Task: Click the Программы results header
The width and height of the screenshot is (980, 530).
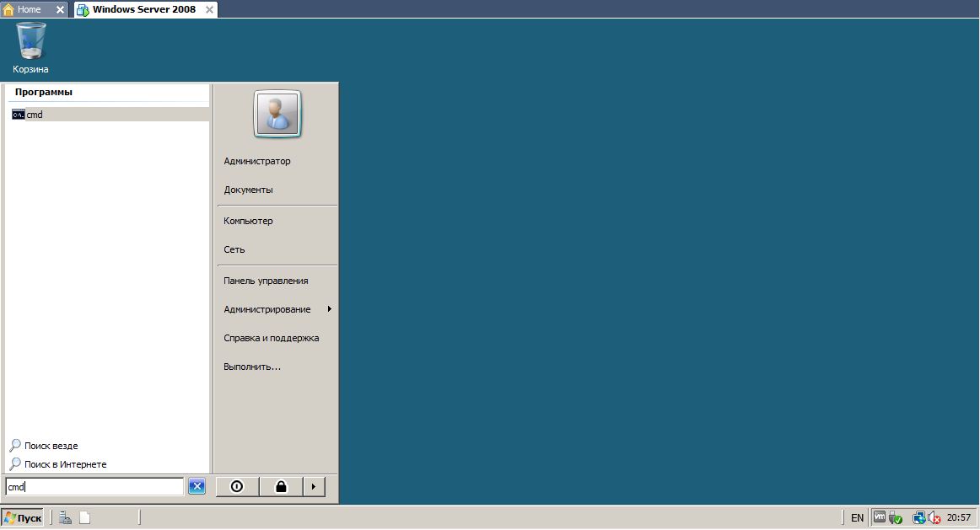Action: coord(44,92)
